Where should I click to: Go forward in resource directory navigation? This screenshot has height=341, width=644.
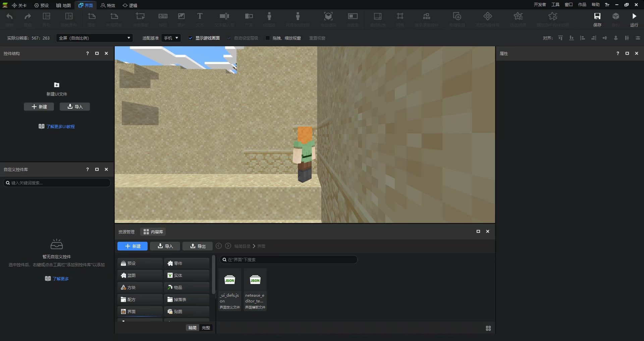click(228, 246)
